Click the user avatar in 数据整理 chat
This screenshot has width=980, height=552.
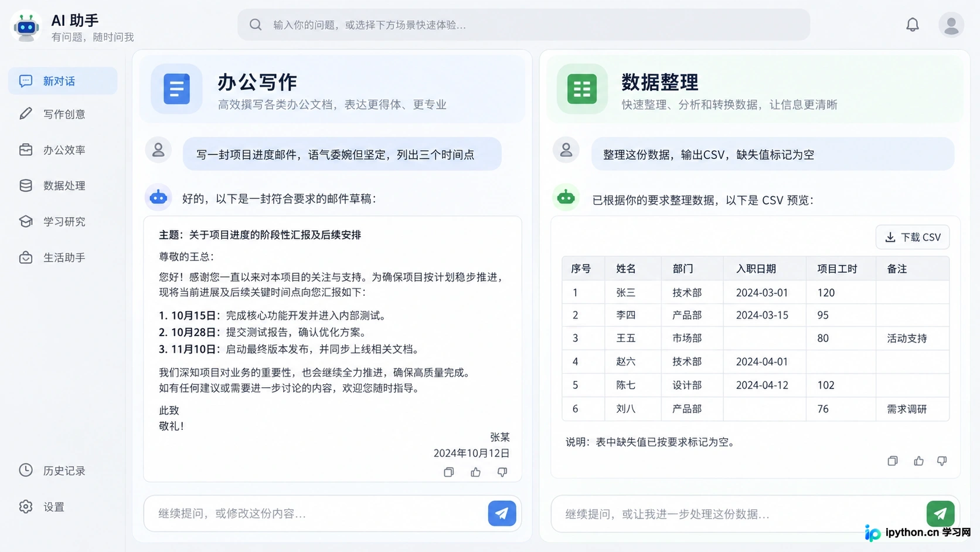566,150
